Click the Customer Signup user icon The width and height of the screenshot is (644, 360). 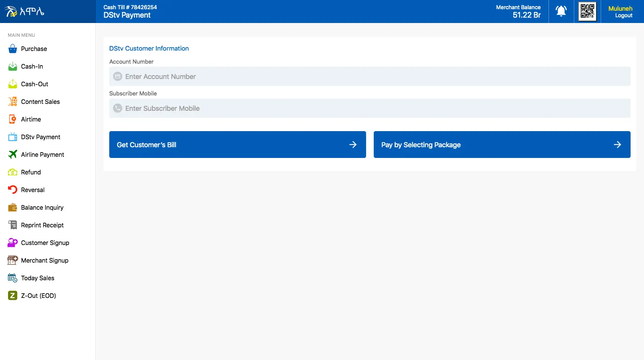13,243
